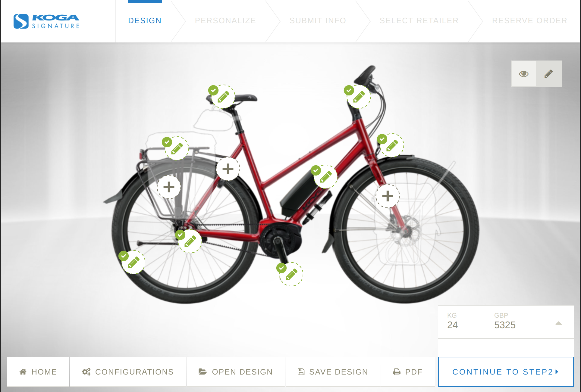Add accessory on seat stay plus
The height and width of the screenshot is (392, 581).
point(228,169)
